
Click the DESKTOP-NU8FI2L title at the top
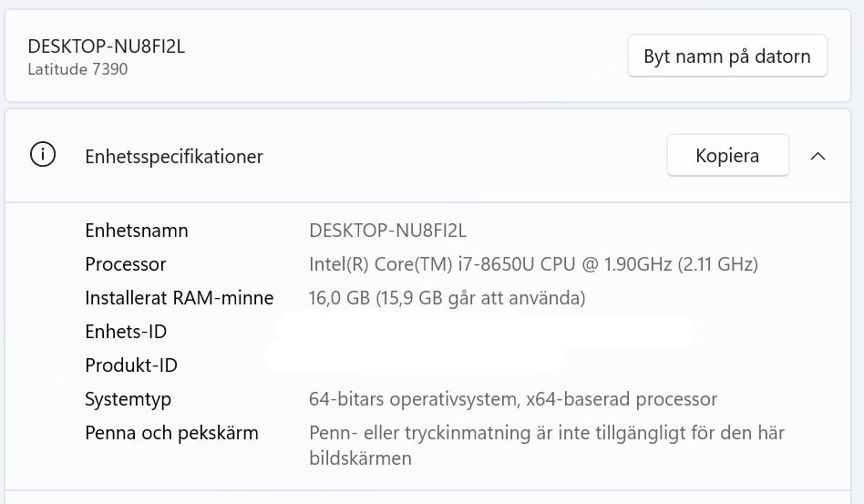pos(107,46)
